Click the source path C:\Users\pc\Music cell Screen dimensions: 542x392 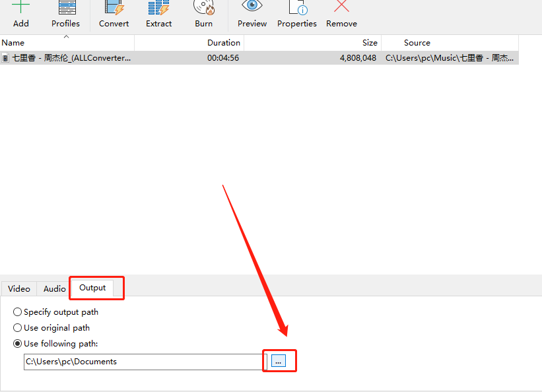(450, 58)
